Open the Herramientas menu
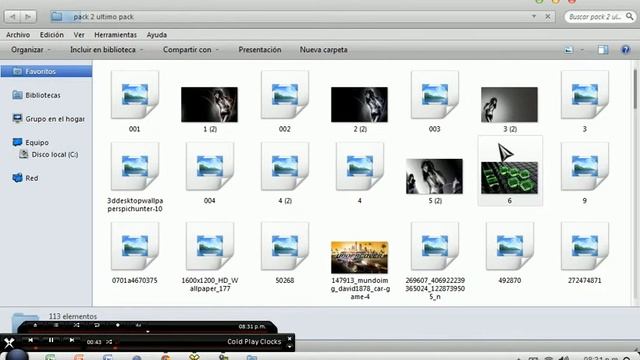This screenshot has width=640, height=360. [x=116, y=35]
